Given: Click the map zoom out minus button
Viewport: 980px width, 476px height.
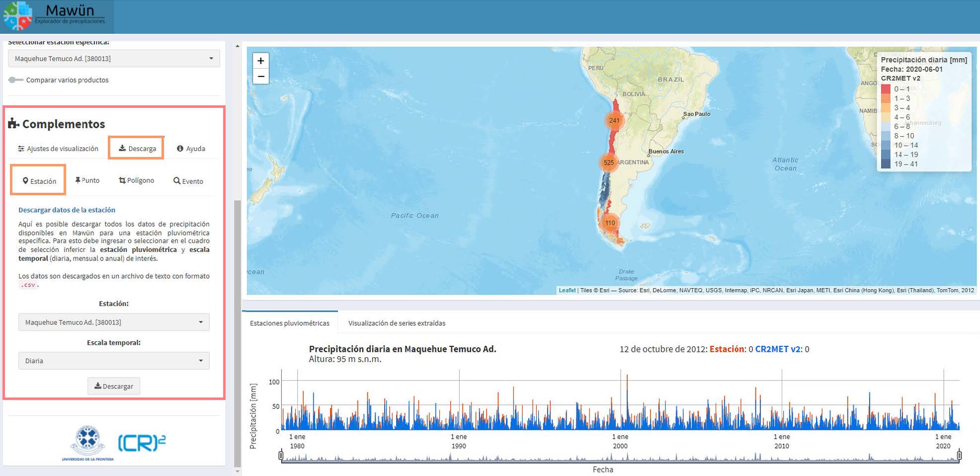Looking at the screenshot, I should coord(260,77).
